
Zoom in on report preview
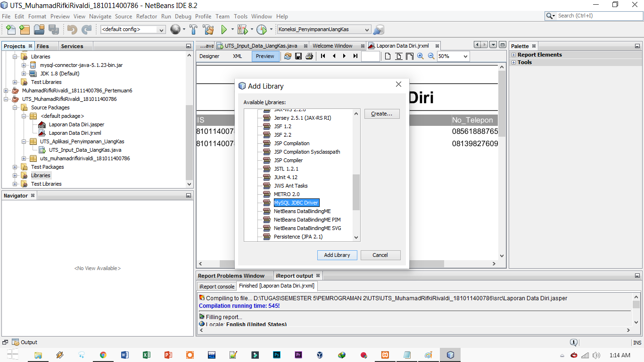click(421, 56)
